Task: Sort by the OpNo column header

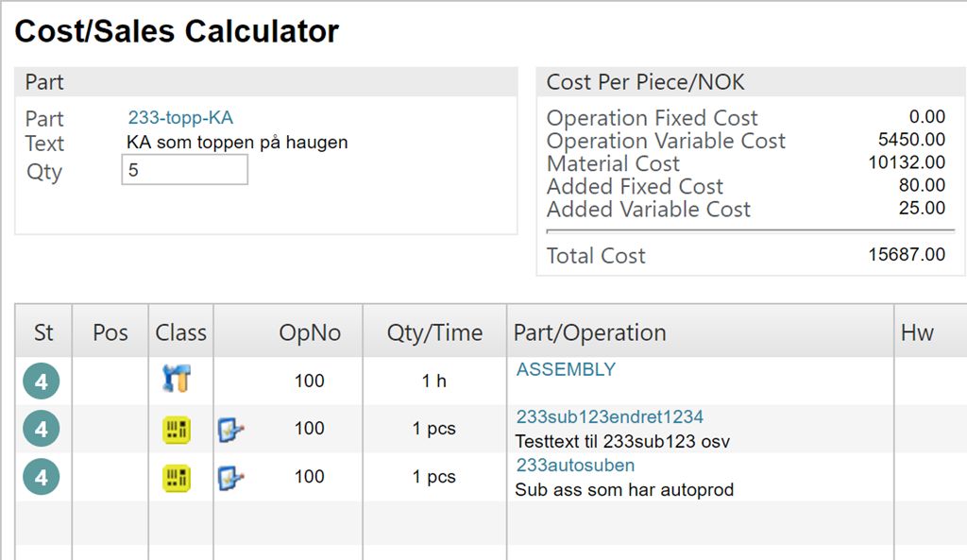Action: point(310,332)
